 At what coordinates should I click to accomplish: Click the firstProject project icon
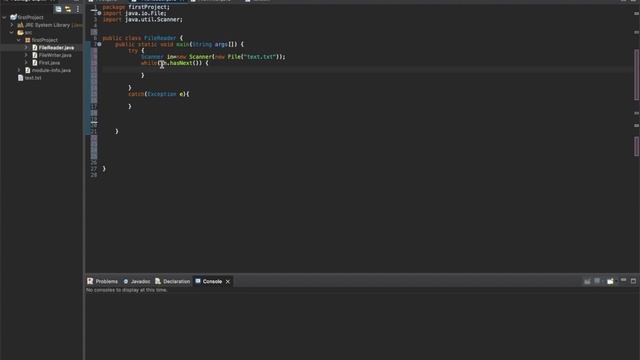coord(13,18)
